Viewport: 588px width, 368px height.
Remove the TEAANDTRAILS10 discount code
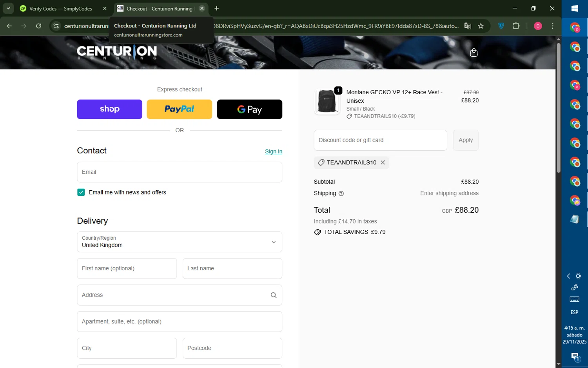coord(383,162)
